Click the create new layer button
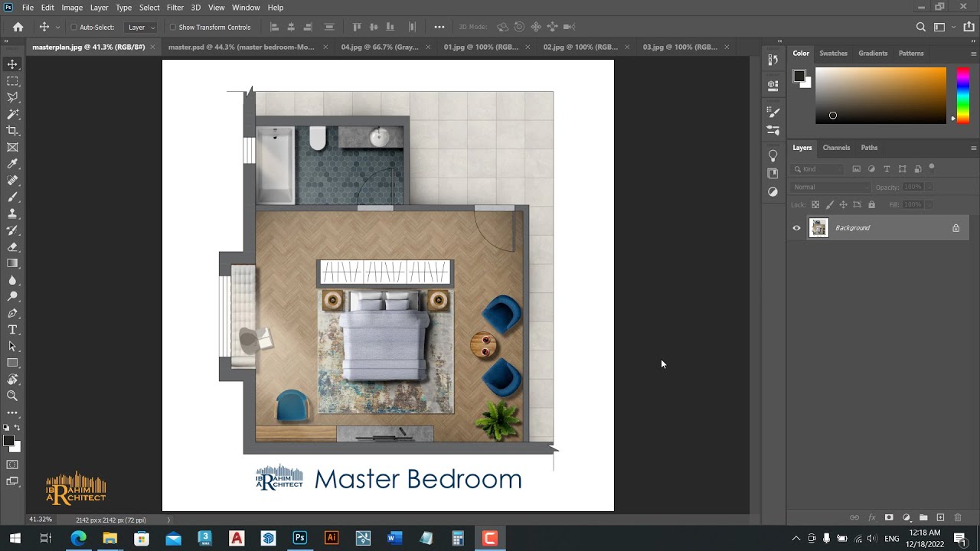The width and height of the screenshot is (980, 551). [x=940, y=518]
